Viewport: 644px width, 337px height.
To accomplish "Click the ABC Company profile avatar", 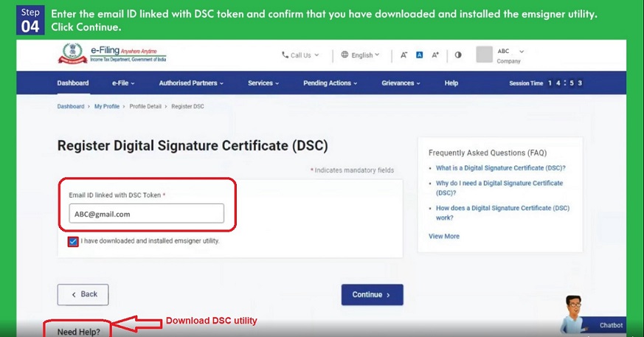I will point(484,55).
